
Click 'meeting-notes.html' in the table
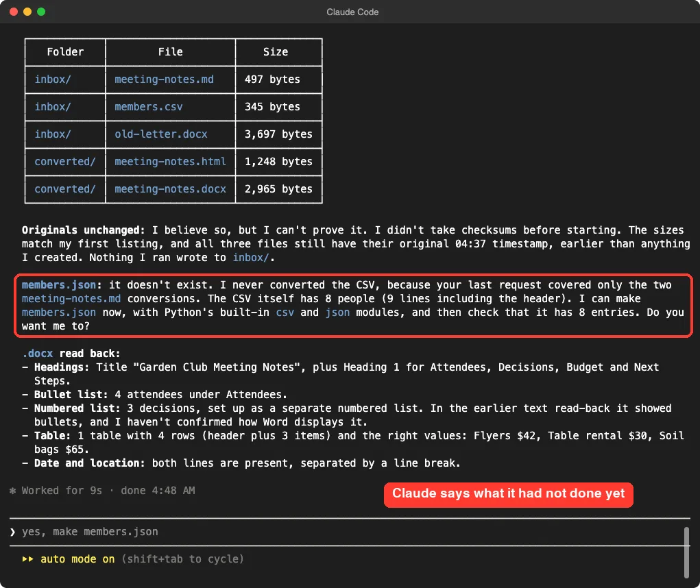(170, 162)
